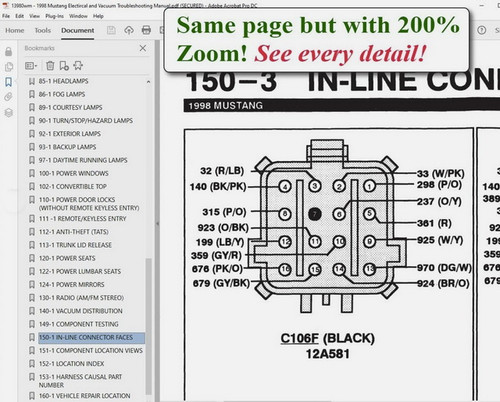Open the File menu
The image size is (500, 402).
pyautogui.click(x=6, y=16)
